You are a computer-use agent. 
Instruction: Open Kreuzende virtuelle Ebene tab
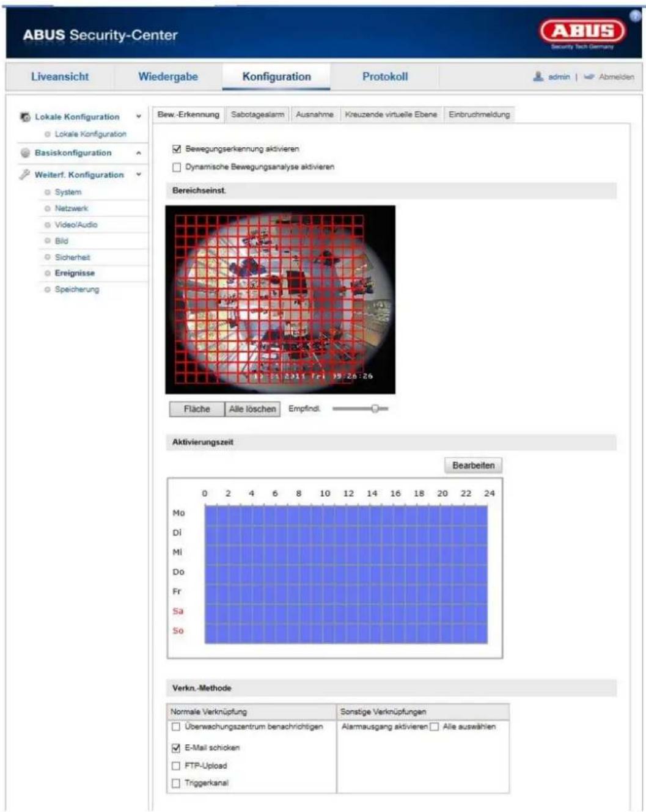tap(391, 114)
